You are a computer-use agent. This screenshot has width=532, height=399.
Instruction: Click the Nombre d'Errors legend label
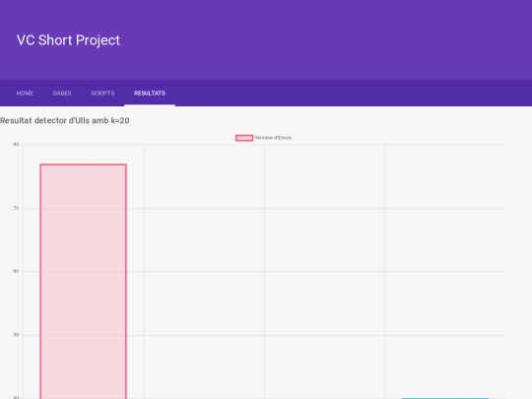(x=274, y=138)
